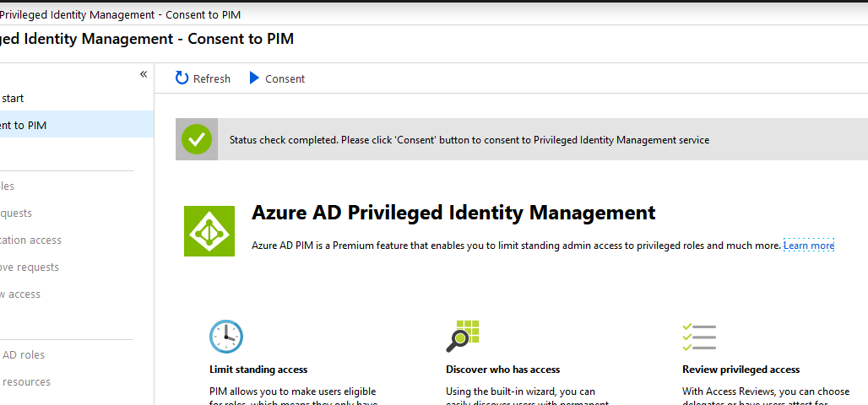The image size is (868, 405).
Task: Click the green checkmark status icon
Action: pos(197,139)
